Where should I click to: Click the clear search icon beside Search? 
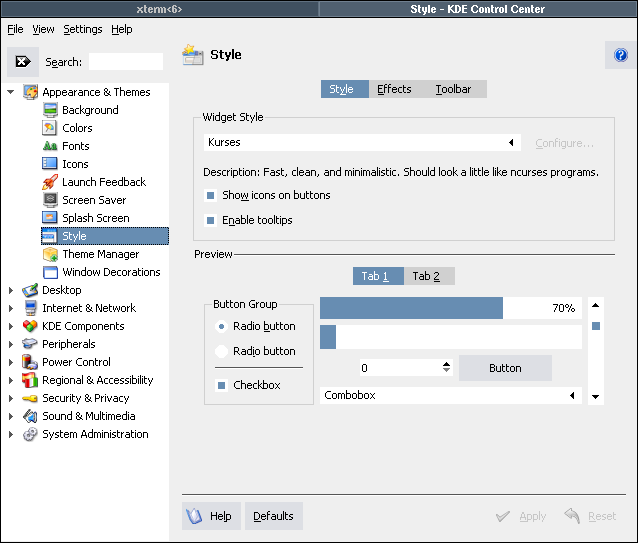pyautogui.click(x=23, y=62)
